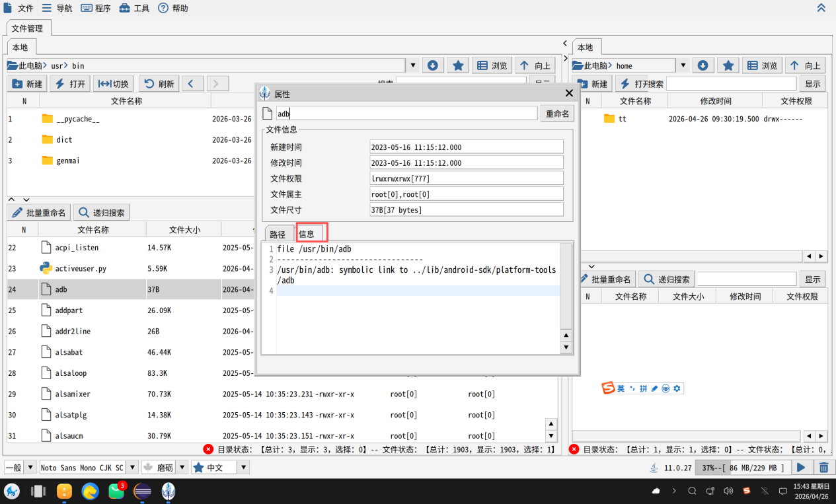Go forward with the right arrow button
Image resolution: width=836 pixels, height=504 pixels.
217,84
